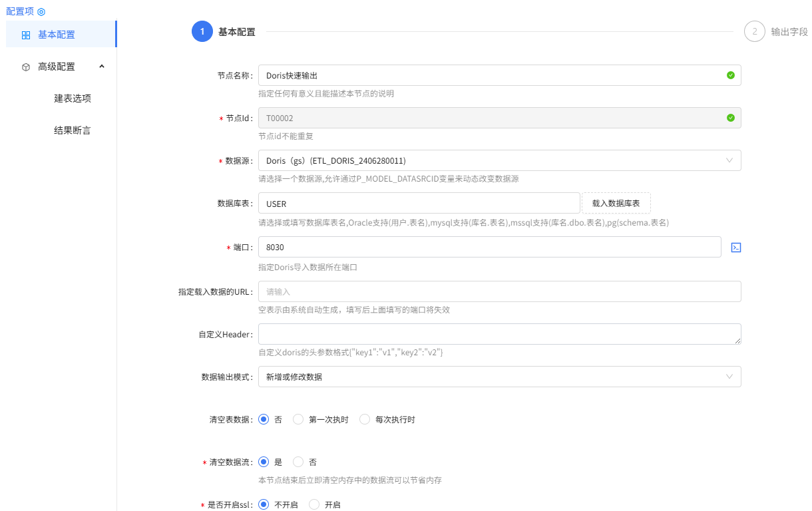812x511 pixels.
Task: Focus the 自定义Header text area
Action: click(x=499, y=333)
